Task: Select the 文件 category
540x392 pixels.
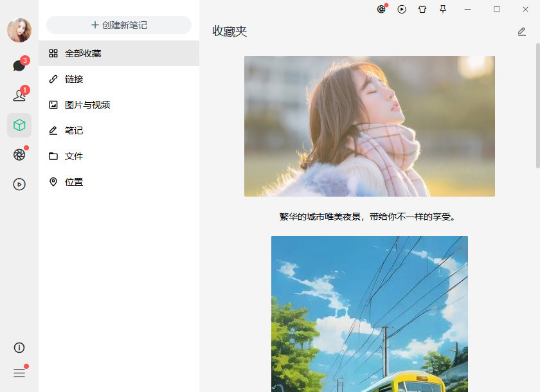Action: coord(119,156)
